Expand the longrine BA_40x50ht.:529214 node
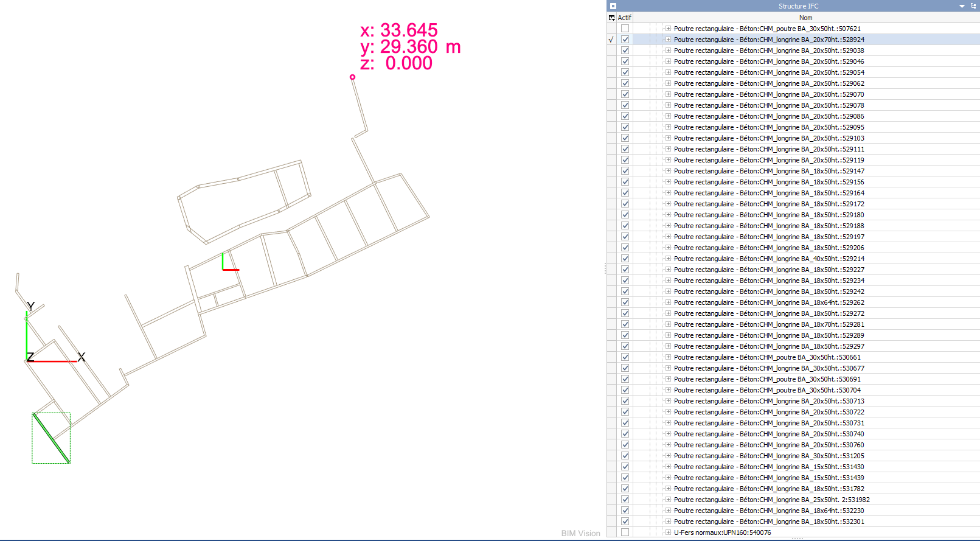980x541 pixels. click(x=668, y=259)
